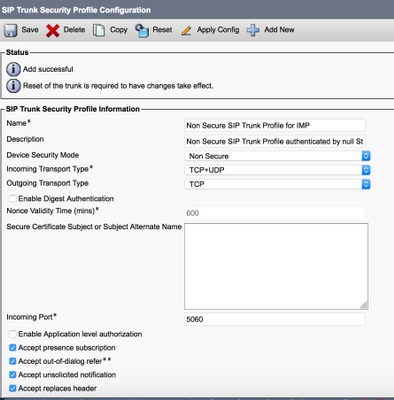Click the Reset icon in toolbar
This screenshot has height=400, width=394.
(142, 30)
